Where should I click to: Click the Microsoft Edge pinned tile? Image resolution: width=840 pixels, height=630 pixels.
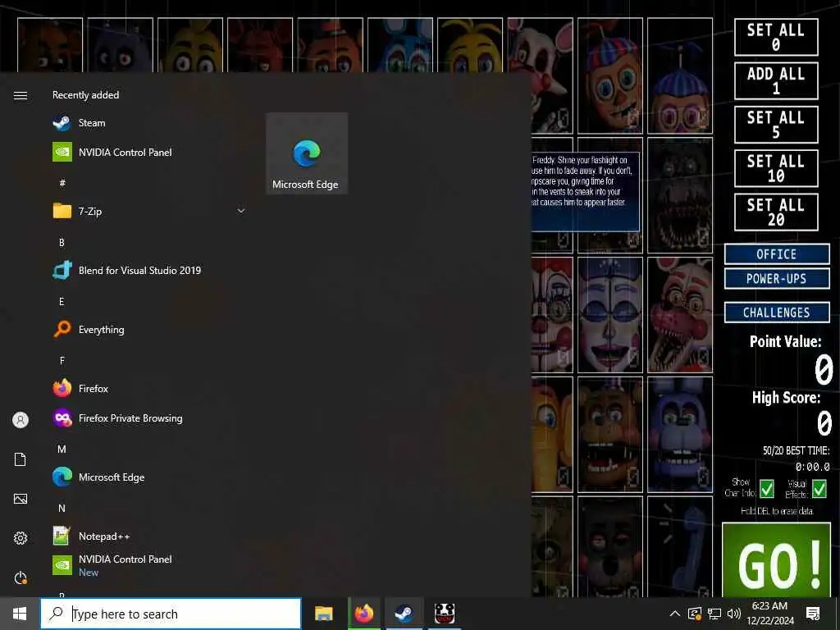click(x=307, y=153)
